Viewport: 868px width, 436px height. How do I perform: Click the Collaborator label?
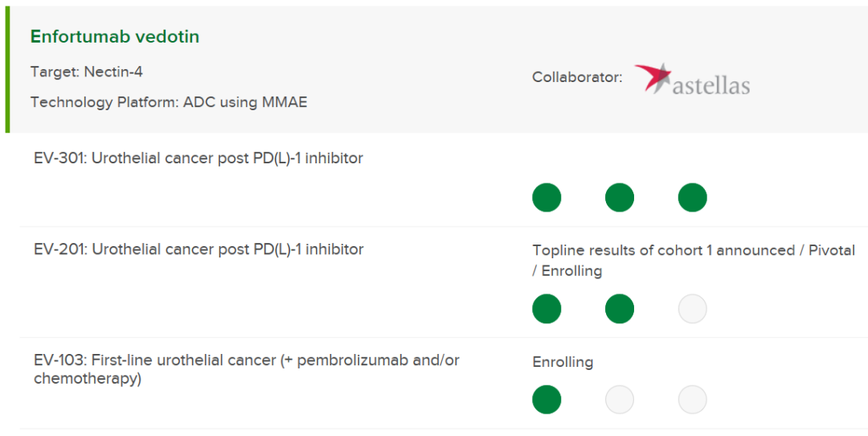click(577, 77)
